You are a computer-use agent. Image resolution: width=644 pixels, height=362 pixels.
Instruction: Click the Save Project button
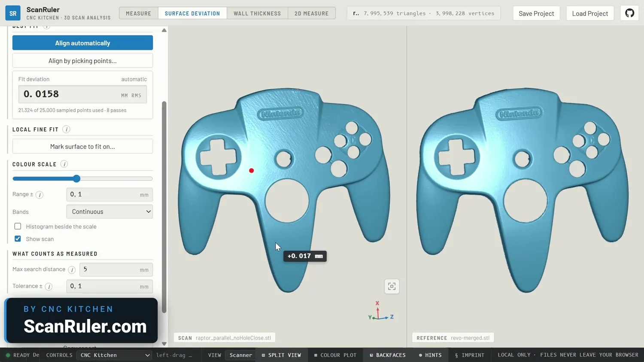(x=536, y=13)
